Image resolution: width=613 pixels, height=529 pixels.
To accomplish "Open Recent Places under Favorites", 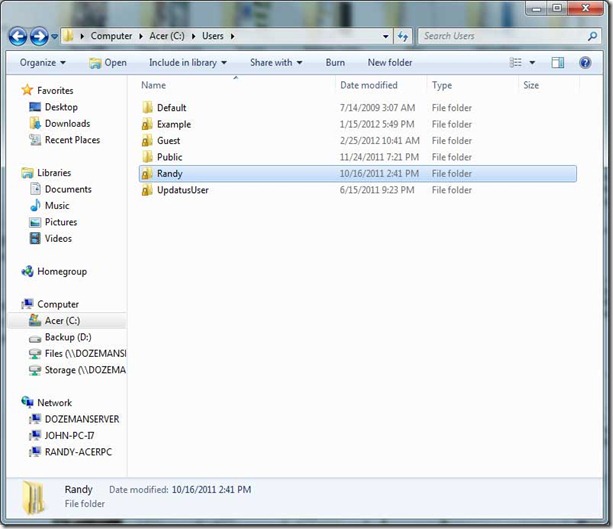I will [72, 140].
